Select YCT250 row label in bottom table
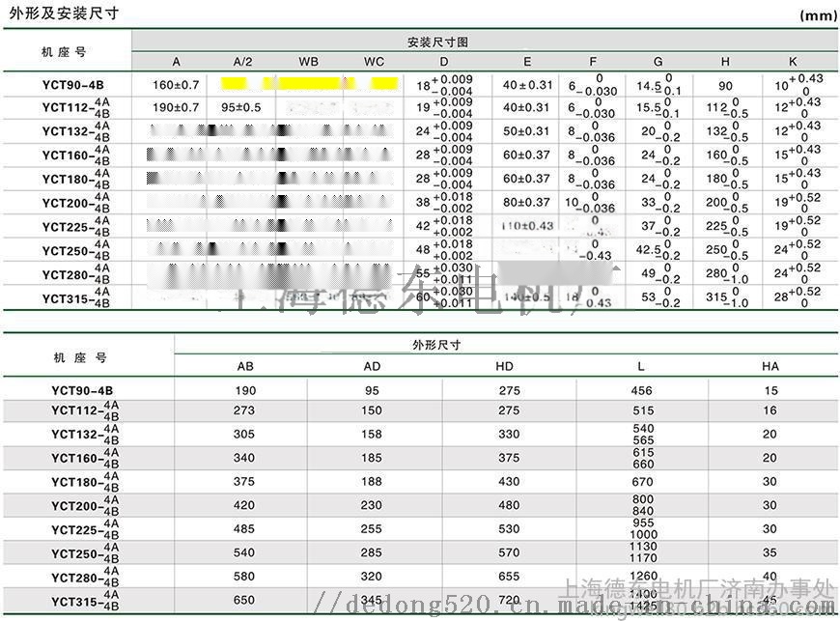 coord(85,553)
